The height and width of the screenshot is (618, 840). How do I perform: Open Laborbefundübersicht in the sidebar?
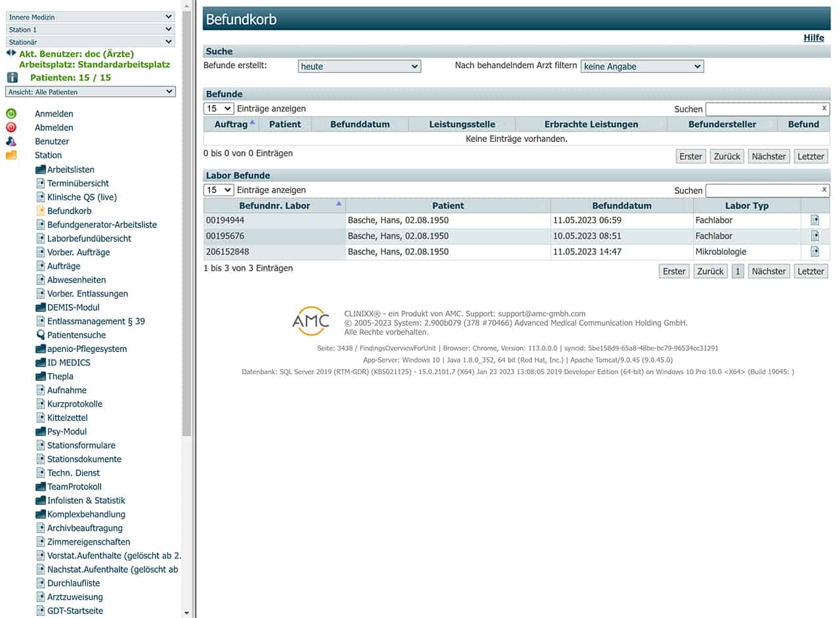89,238
